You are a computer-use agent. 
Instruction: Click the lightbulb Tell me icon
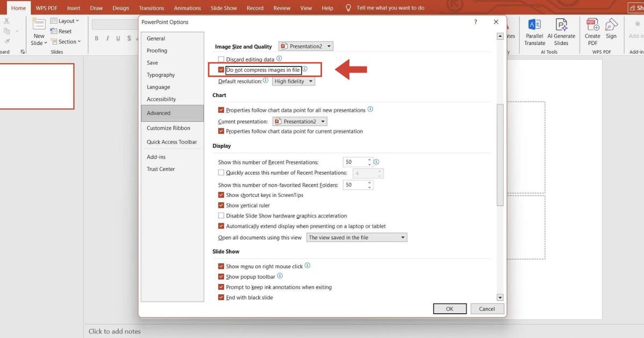pyautogui.click(x=348, y=8)
